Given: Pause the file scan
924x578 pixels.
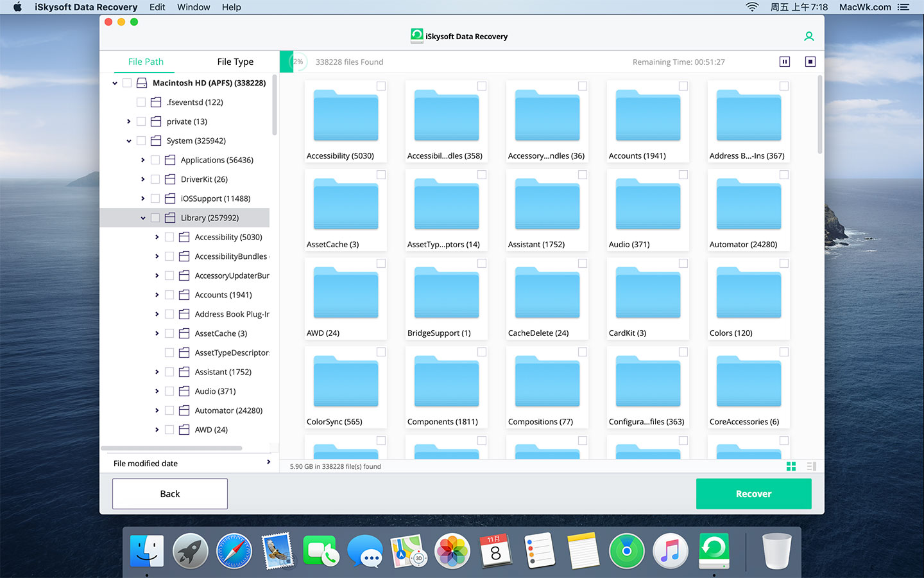Looking at the screenshot, I should (785, 62).
